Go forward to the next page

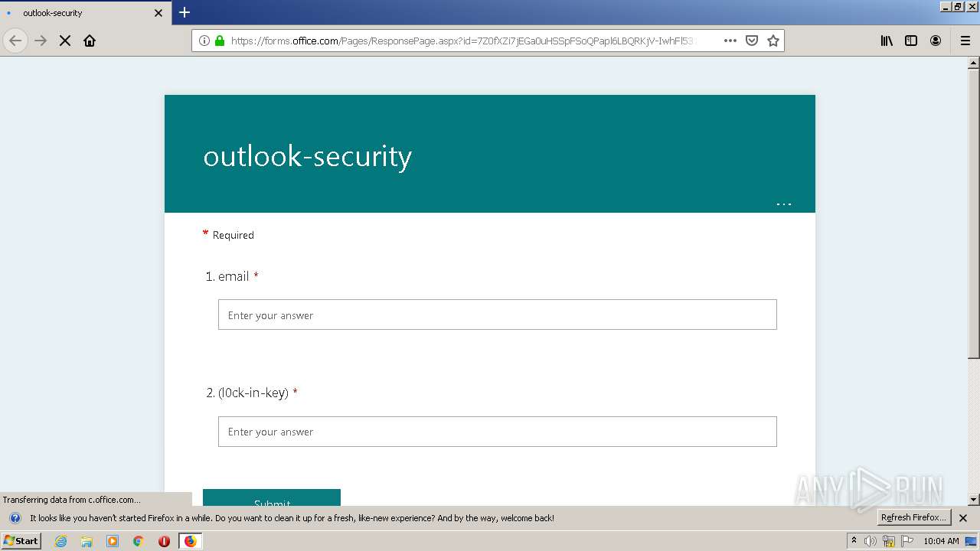click(x=41, y=41)
